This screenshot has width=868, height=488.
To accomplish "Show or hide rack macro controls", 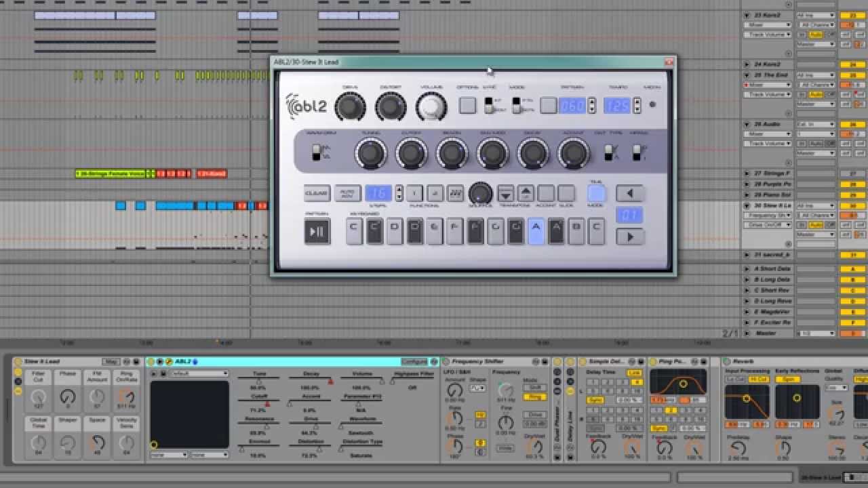I will (18, 372).
